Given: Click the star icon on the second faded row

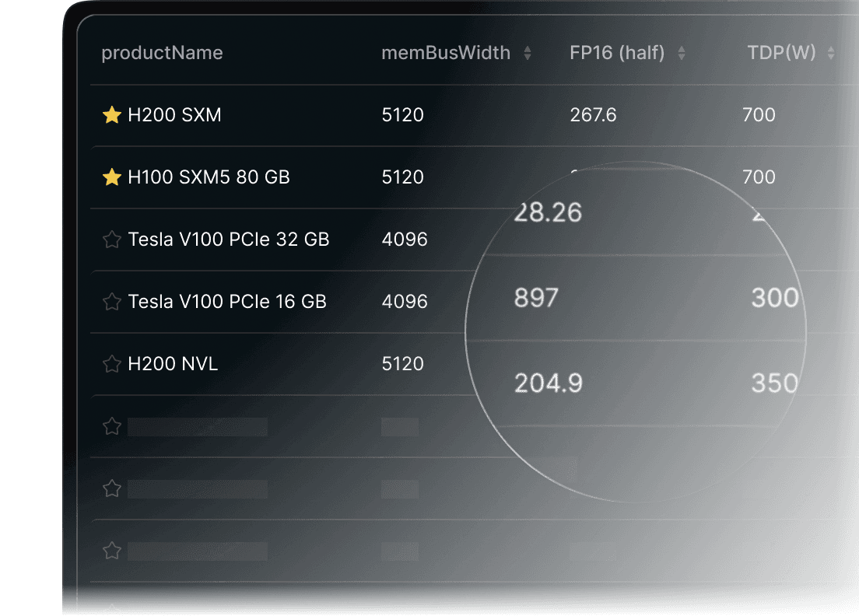Looking at the screenshot, I should pos(111,488).
